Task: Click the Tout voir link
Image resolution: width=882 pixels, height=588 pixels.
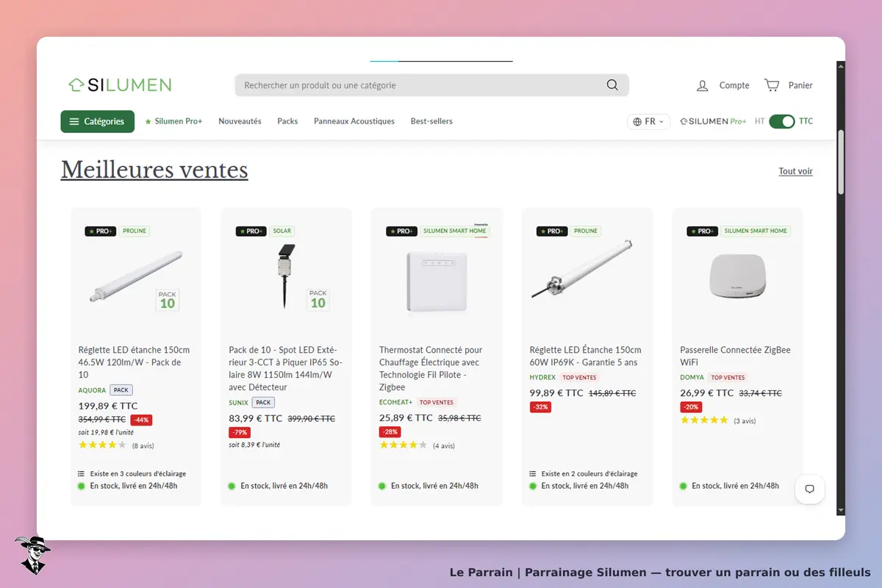Action: [x=796, y=171]
